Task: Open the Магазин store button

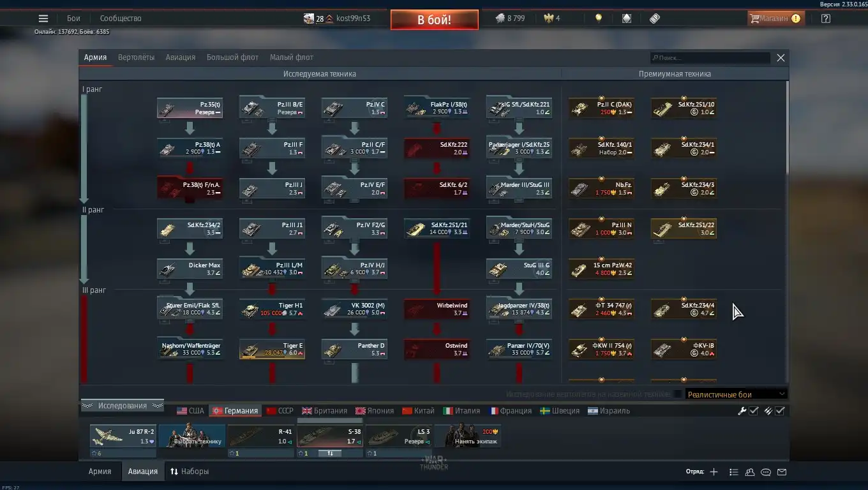Action: coord(775,19)
